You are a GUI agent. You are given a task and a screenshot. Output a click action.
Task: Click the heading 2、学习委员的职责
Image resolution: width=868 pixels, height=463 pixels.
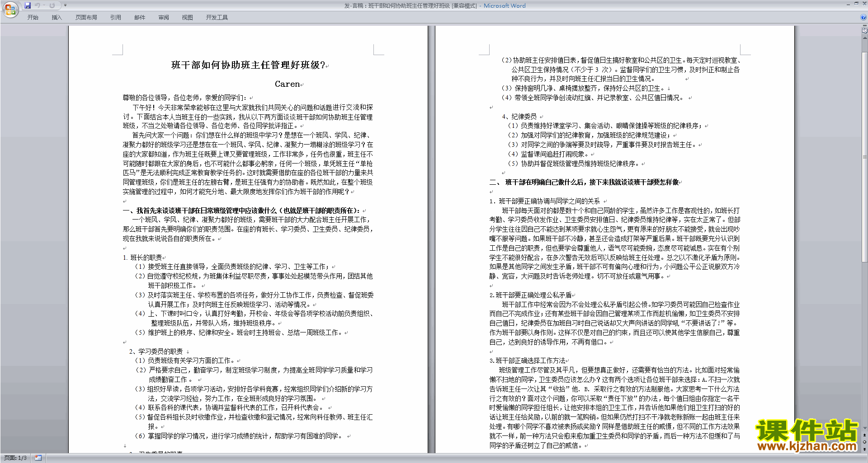[x=156, y=351]
